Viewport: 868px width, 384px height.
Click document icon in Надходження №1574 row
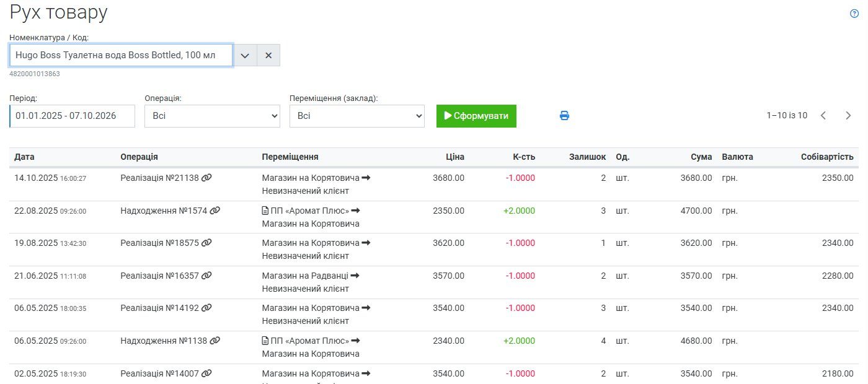[265, 211]
